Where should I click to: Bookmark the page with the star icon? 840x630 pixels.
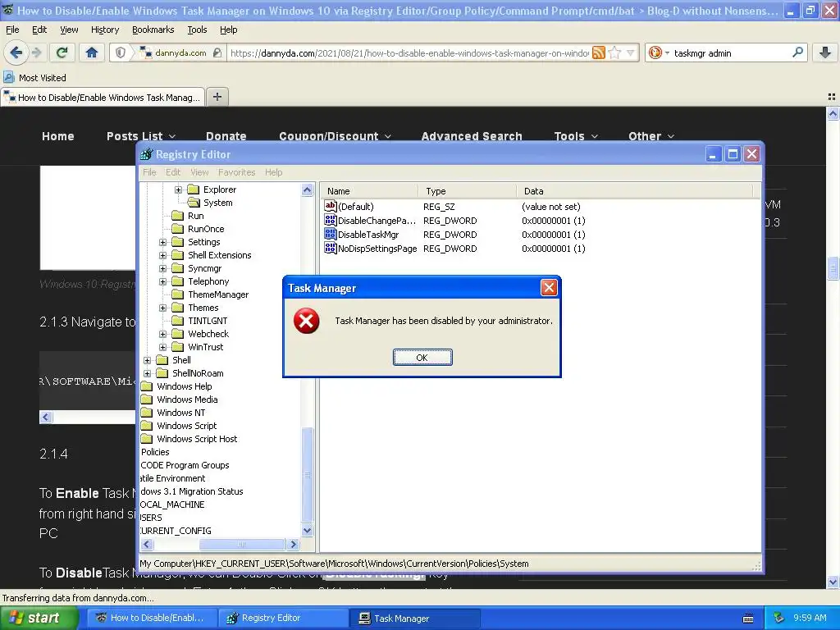615,52
